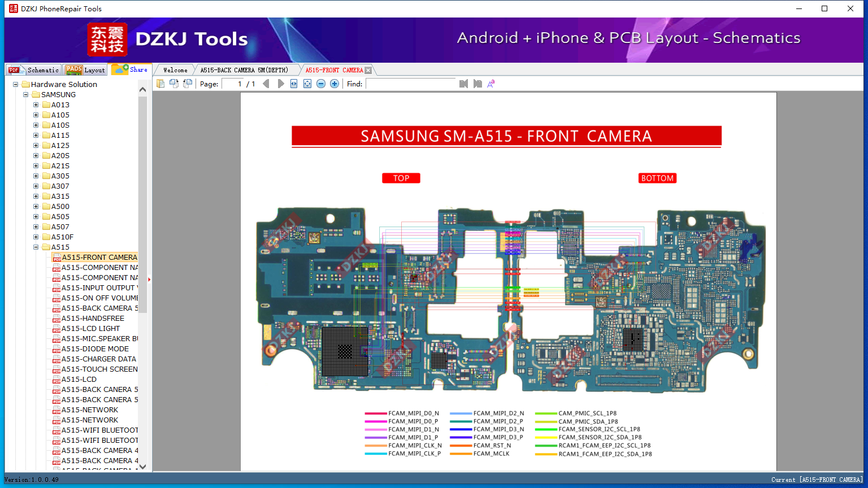Zoom out with the minus icon
The image size is (868, 488).
pyautogui.click(x=321, y=84)
